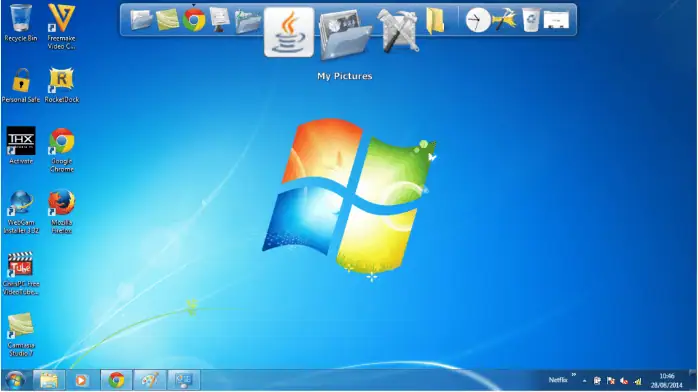
Task: Open Personal Safe padlock icon
Action: point(21,85)
